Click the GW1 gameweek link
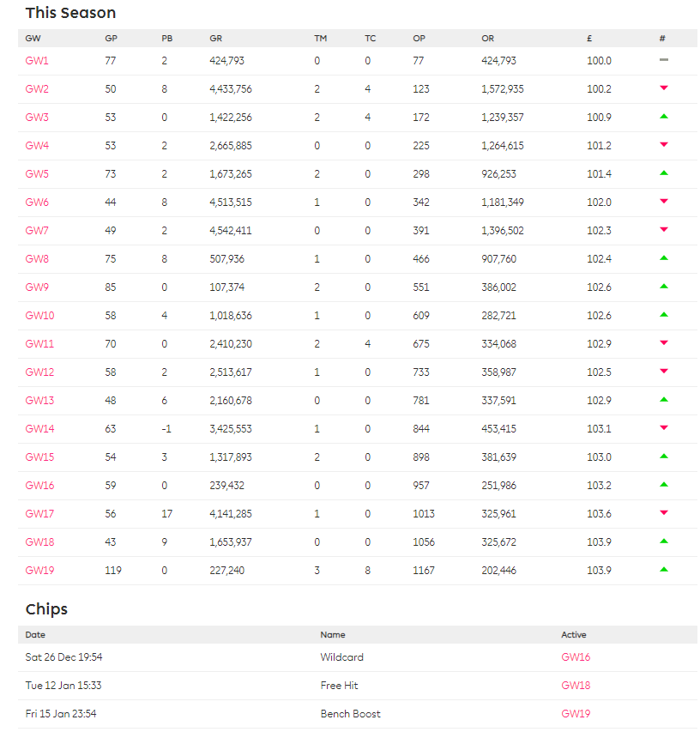Screen dimensions: 700x738 (37, 61)
